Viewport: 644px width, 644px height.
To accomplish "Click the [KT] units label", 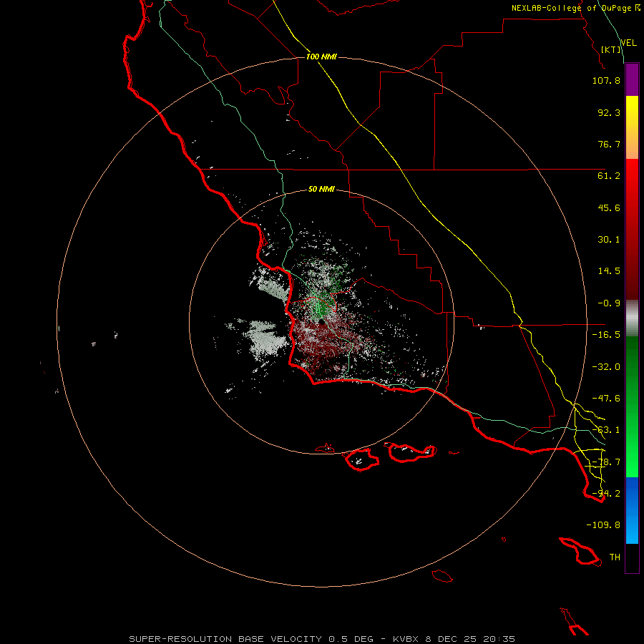I will (x=611, y=49).
